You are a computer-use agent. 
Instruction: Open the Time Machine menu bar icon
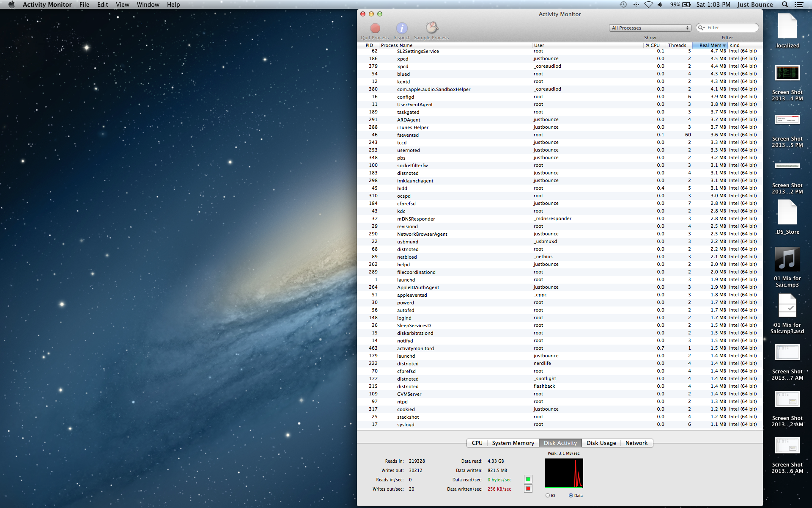pyautogui.click(x=623, y=5)
